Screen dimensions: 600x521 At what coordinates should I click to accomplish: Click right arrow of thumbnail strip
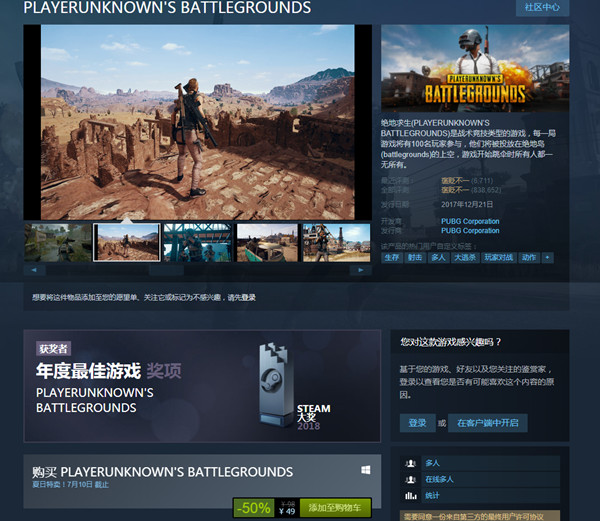click(x=360, y=270)
